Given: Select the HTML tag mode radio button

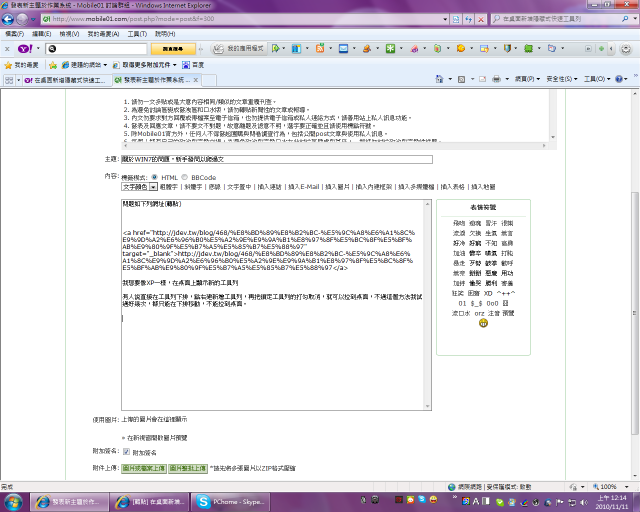Looking at the screenshot, I should coord(154,177).
